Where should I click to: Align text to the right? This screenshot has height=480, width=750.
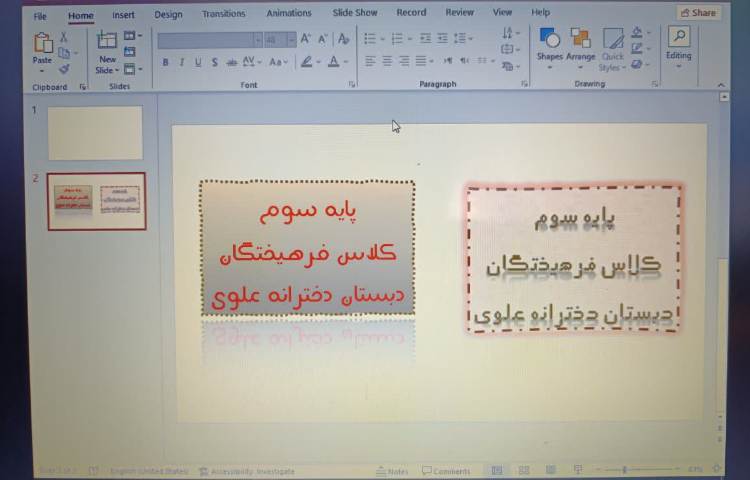pos(404,61)
